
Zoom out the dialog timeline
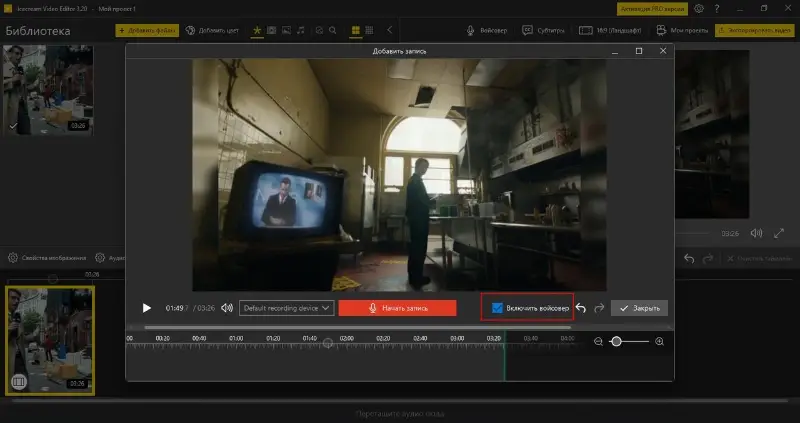(598, 342)
